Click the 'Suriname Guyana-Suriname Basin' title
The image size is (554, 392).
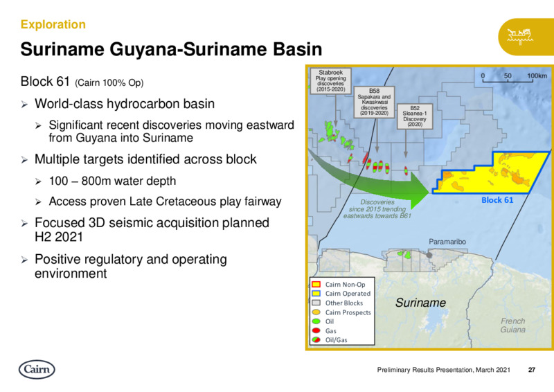point(171,49)
